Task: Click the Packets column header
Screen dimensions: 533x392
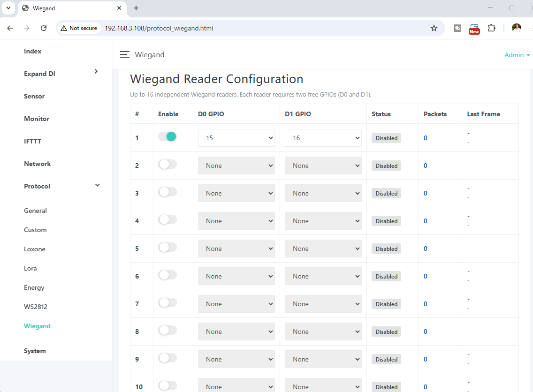Action: click(x=435, y=114)
